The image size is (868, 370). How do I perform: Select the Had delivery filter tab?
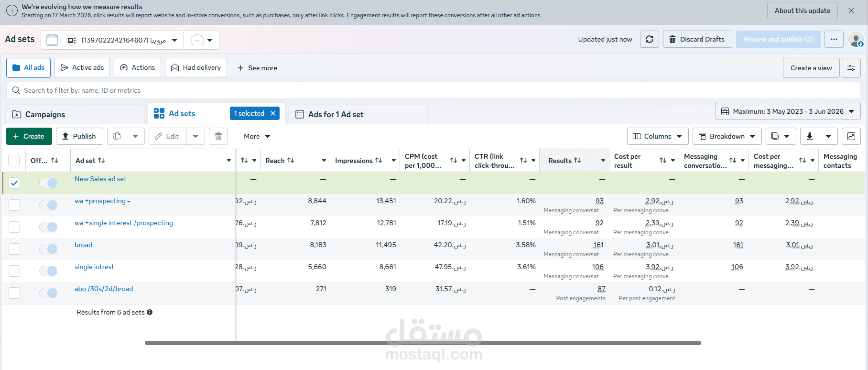point(196,68)
